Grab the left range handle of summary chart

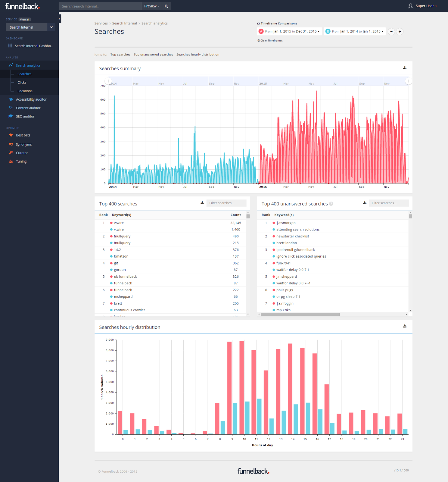pyautogui.click(x=108, y=81)
